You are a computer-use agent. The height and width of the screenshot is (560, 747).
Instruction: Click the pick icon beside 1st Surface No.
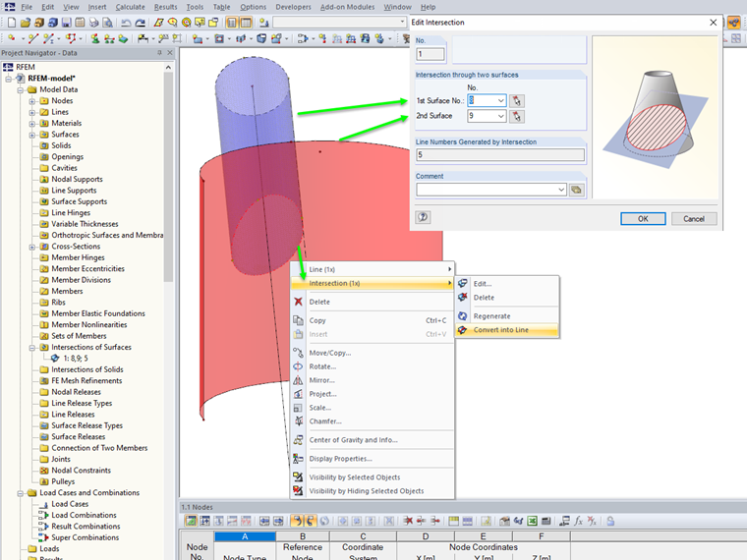click(x=517, y=101)
